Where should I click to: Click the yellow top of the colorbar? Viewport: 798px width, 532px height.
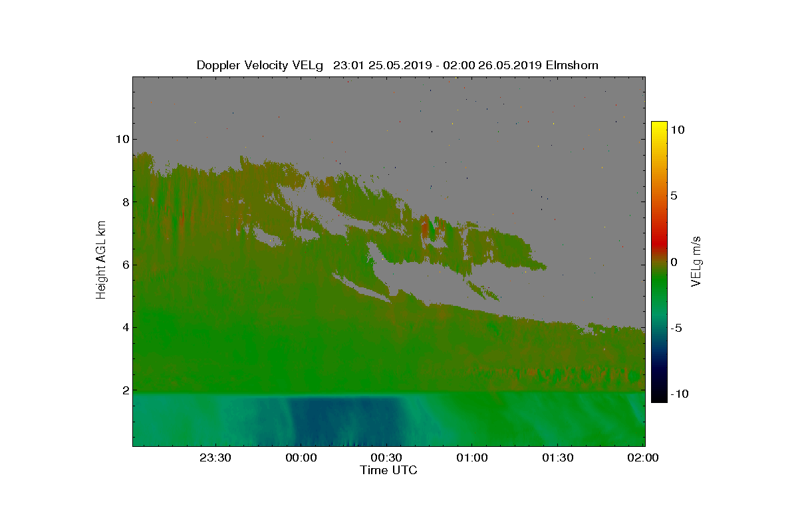659,126
